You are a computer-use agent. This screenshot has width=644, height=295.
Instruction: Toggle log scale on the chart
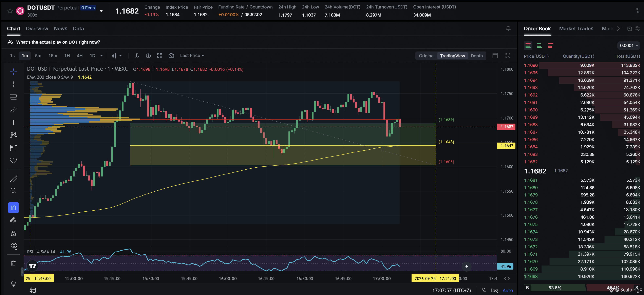click(494, 290)
